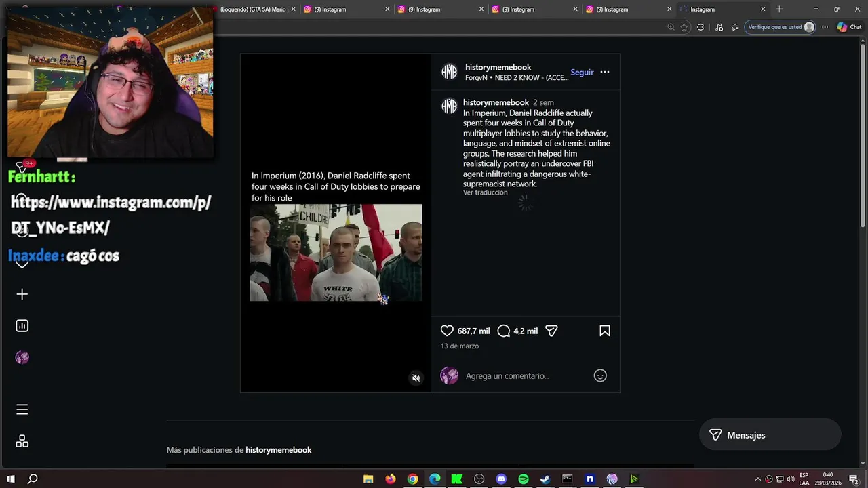The width and height of the screenshot is (868, 488).
Task: Open the More hamburger menu in the sidebar
Action: coord(22,409)
